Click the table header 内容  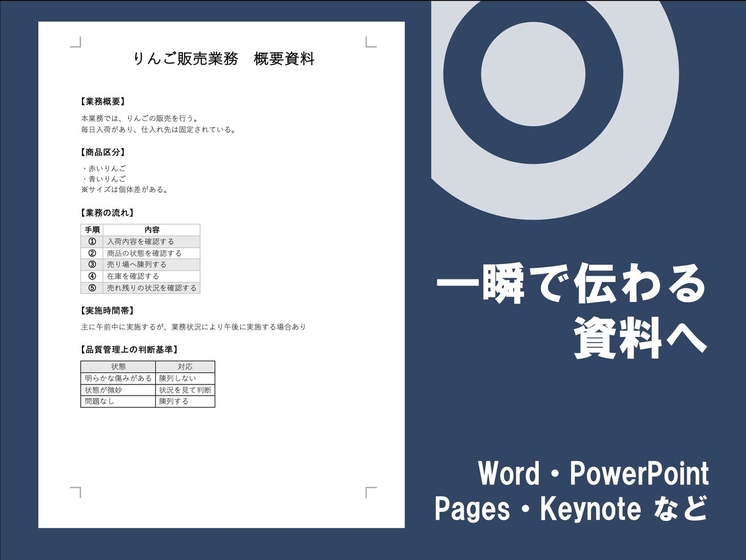(152, 230)
